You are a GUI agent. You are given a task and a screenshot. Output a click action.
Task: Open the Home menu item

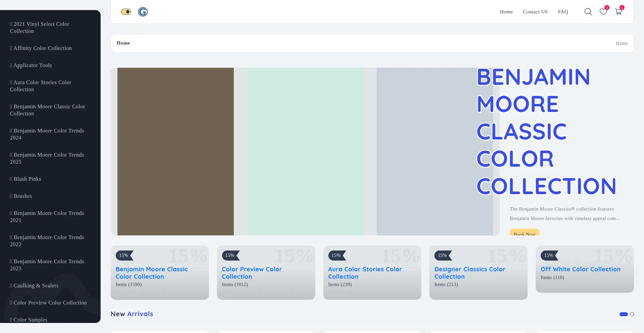(x=506, y=12)
